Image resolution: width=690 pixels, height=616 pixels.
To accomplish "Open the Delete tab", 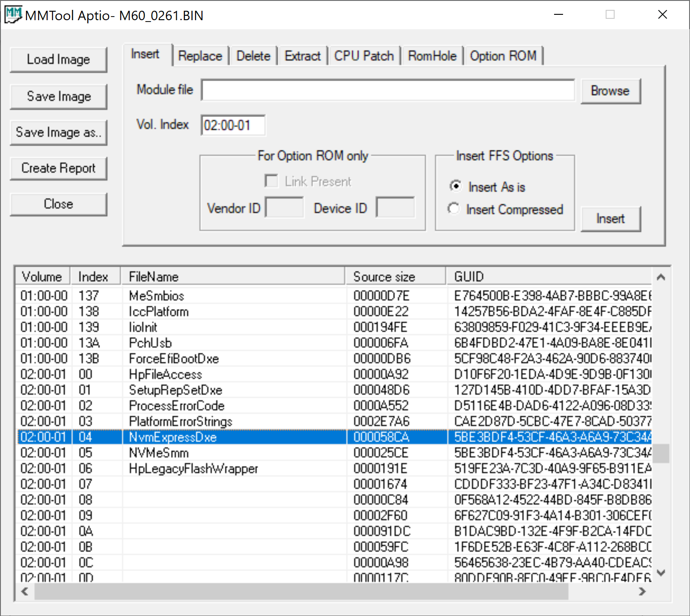I will (x=253, y=56).
